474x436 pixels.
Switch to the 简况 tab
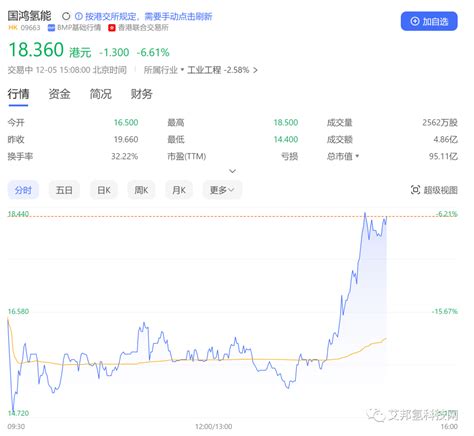click(100, 94)
